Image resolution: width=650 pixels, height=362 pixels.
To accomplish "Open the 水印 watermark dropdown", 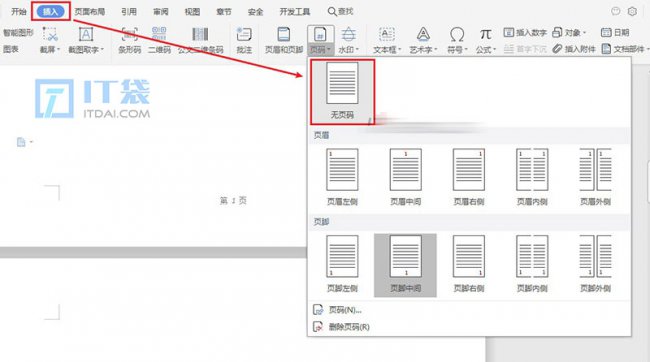I will [348, 40].
